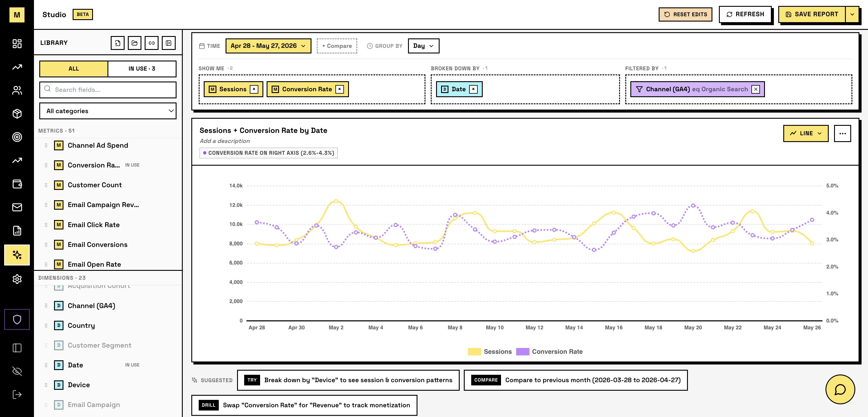The image size is (868, 417).
Task: Click the top trending line sidebar icon
Action: tap(17, 67)
